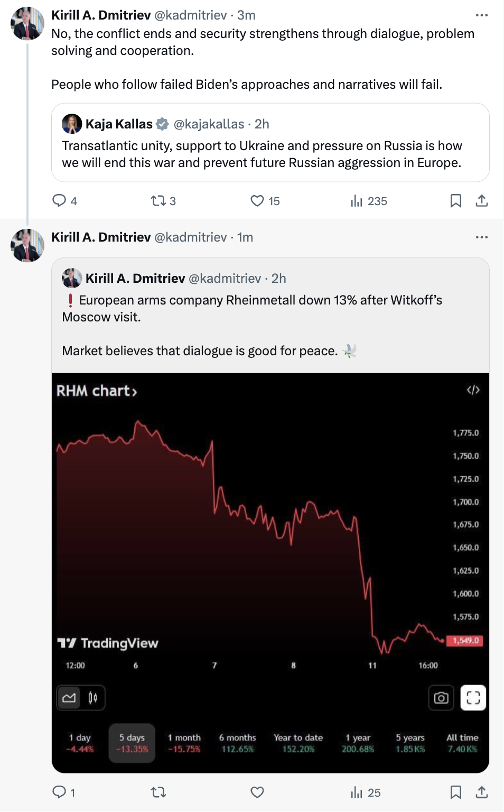
Task: Open more options for the second tweet
Action: pos(481,237)
